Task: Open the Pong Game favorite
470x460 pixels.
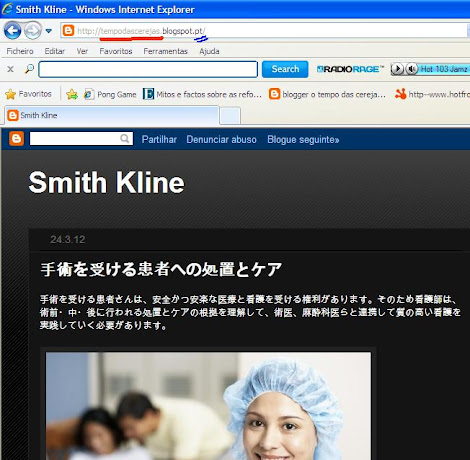Action: [x=110, y=94]
